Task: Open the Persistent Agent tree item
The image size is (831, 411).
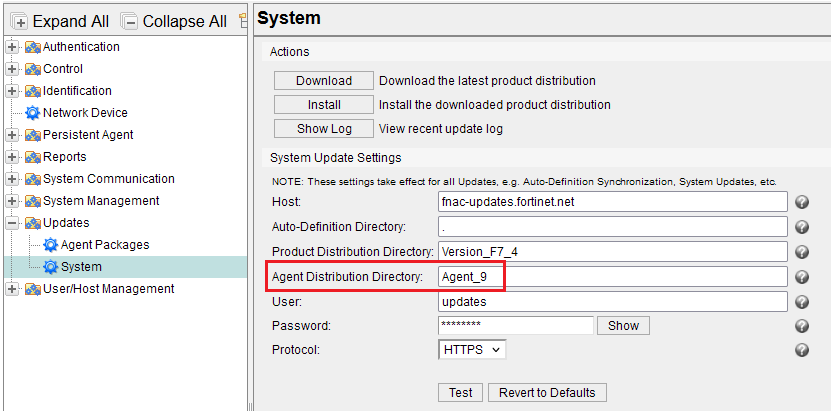Action: (x=88, y=135)
